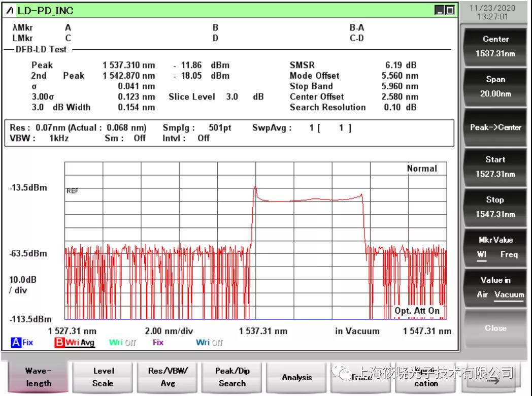Open the Span 20.00nm setting

[495, 86]
